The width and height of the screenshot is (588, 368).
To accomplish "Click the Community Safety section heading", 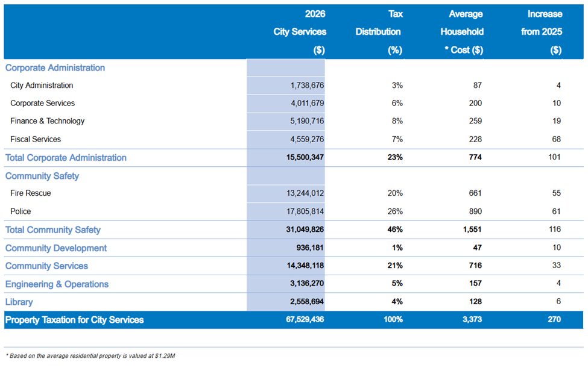I will [42, 176].
